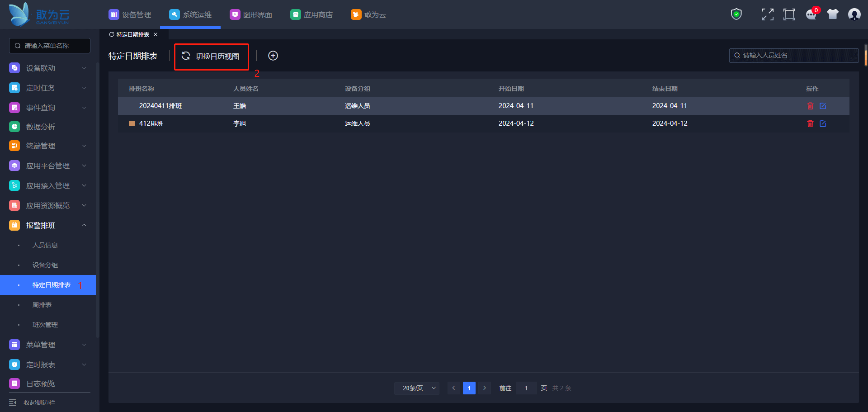Screen dimensions: 868x412
Task: Click the 报警排班 sidebar icon
Action: [14, 225]
